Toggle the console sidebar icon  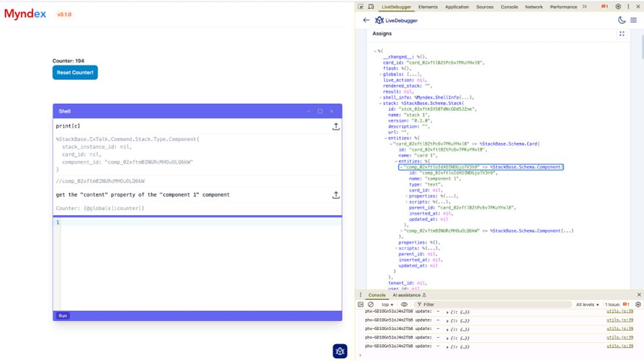click(x=361, y=304)
